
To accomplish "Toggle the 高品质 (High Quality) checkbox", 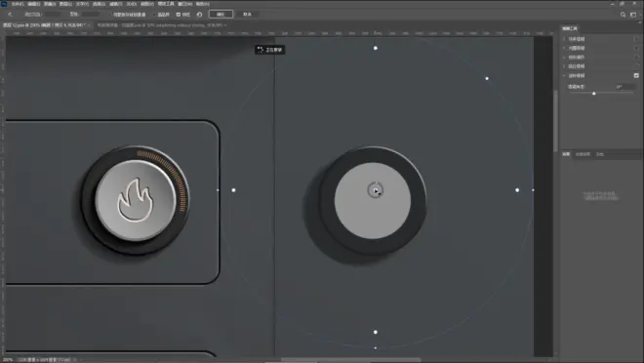I will point(154,15).
